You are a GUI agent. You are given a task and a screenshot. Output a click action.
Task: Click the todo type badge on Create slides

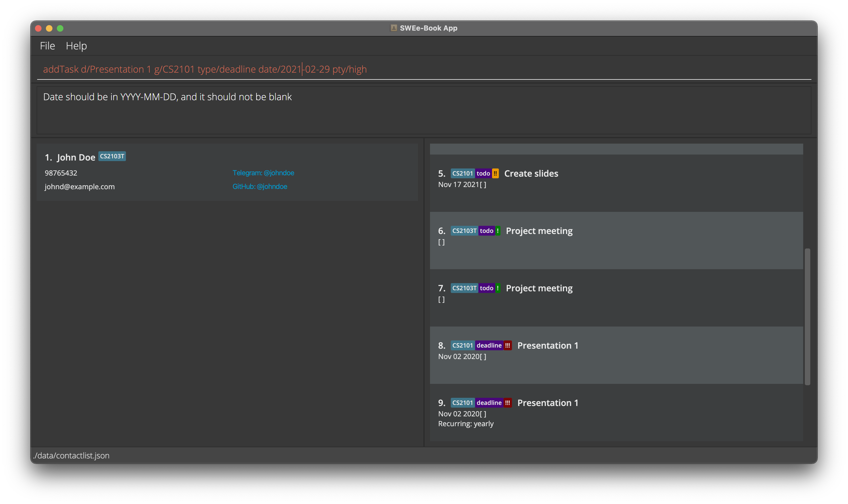483,174
